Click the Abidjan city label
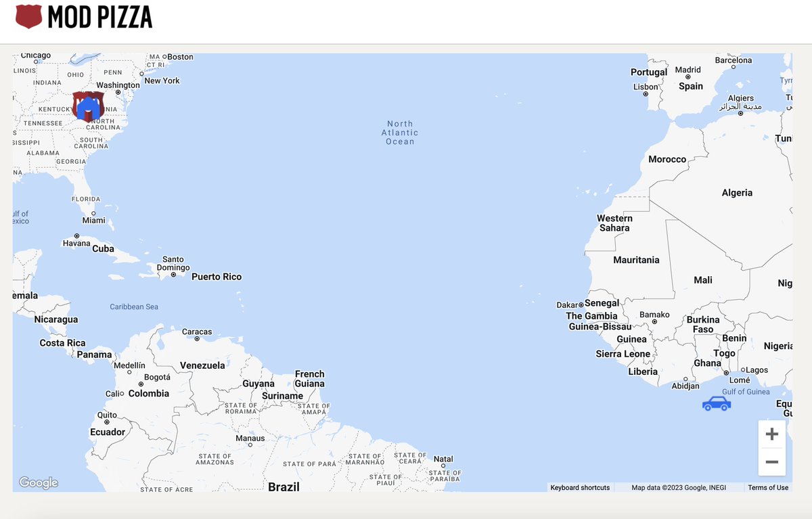The image size is (812, 519). [685, 386]
